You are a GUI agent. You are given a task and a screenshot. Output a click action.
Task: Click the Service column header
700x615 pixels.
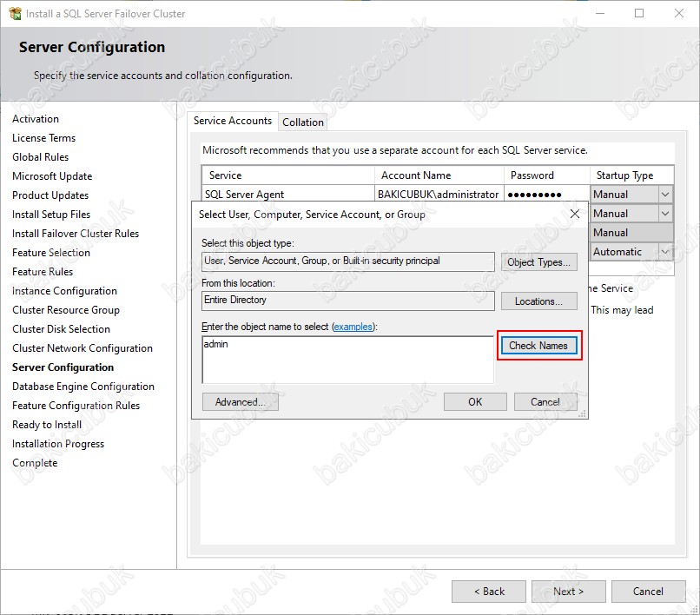(x=288, y=175)
